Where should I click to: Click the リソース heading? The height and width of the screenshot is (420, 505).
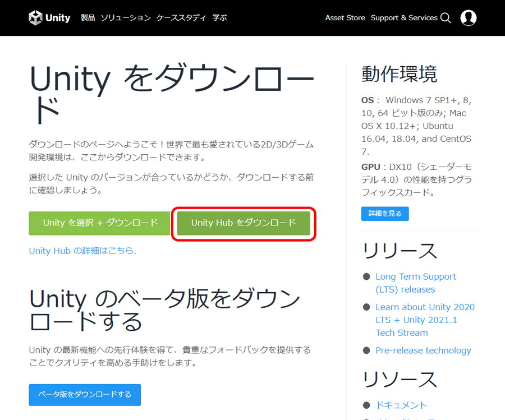coord(400,380)
